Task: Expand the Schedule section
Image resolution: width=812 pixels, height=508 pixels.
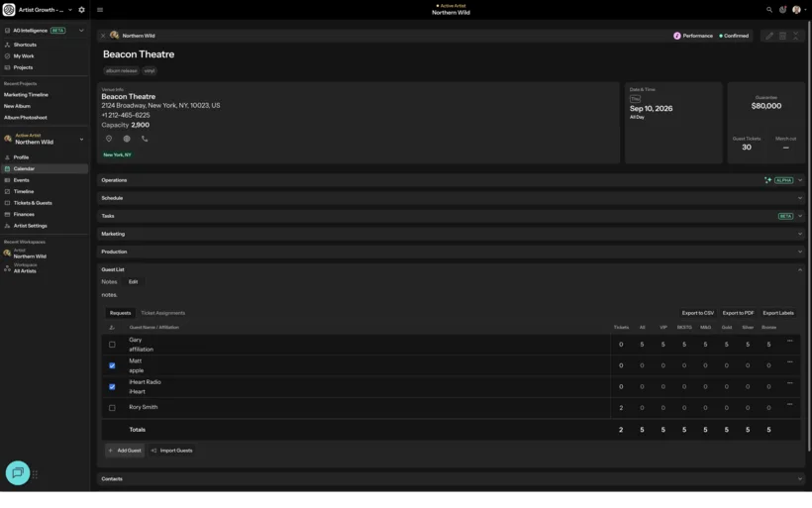Action: coord(800,198)
